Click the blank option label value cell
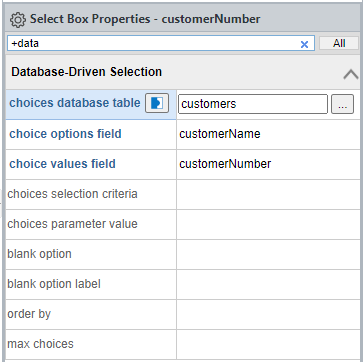This screenshot has height=362, width=363. [x=268, y=284]
